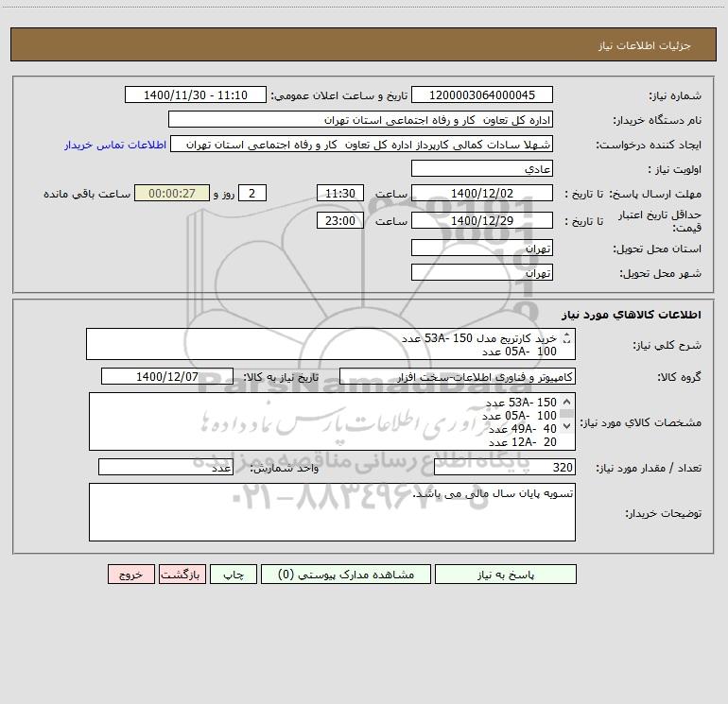This screenshot has width=728, height=704.
Task: Select the '12A- 20 عدد' specification line
Action: point(522,442)
